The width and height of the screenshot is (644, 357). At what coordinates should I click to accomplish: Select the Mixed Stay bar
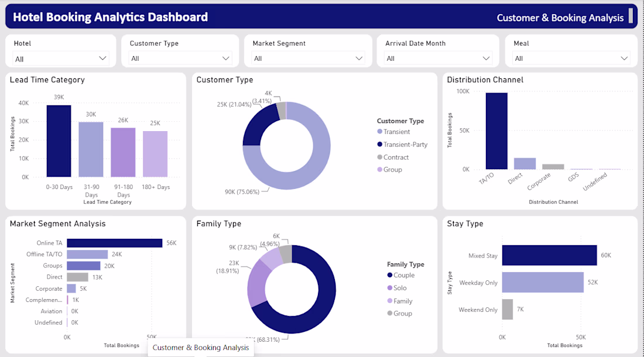550,255
